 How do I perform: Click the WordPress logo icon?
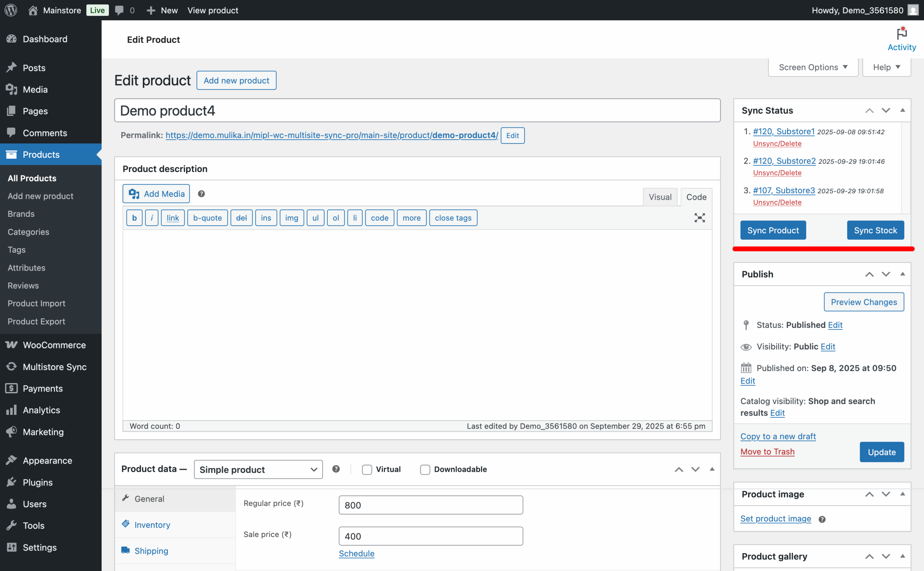(11, 10)
